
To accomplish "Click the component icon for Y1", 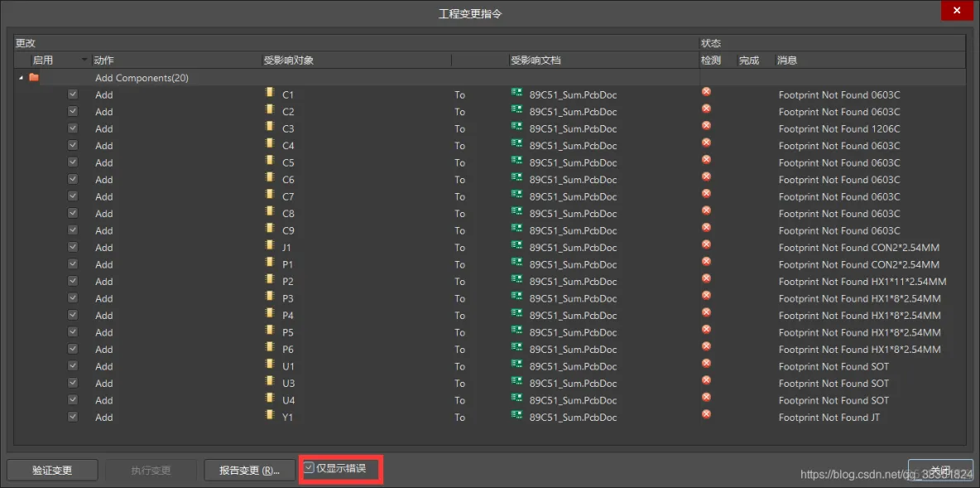I will click(270, 414).
